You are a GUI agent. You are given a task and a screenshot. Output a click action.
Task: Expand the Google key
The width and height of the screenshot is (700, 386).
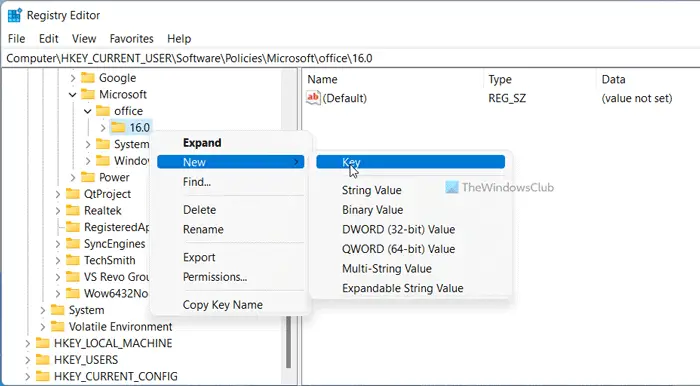(x=73, y=78)
